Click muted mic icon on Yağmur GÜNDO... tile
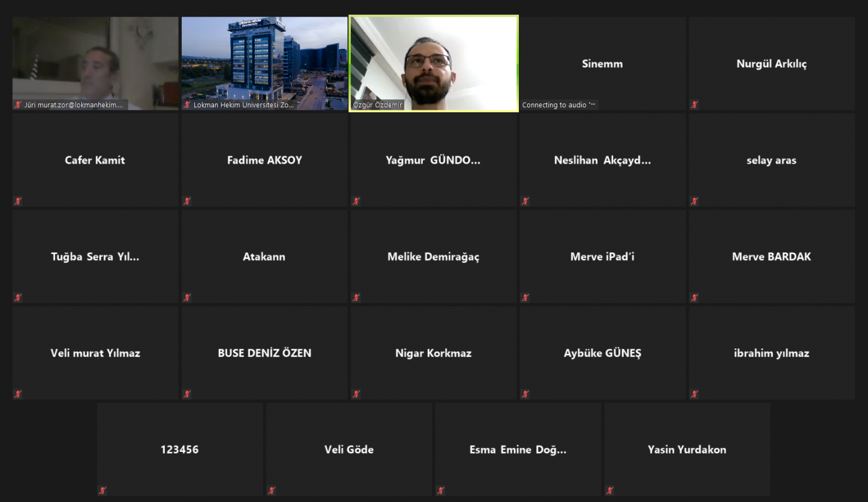868x502 pixels. click(356, 201)
